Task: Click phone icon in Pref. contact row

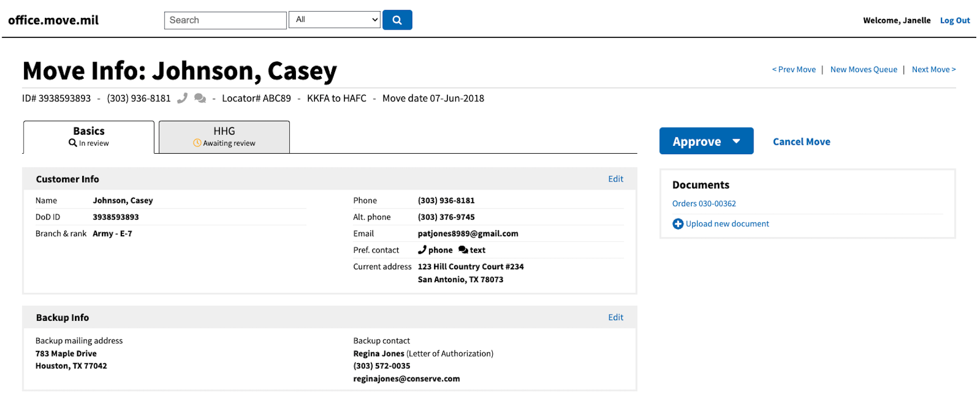Action: click(x=422, y=250)
